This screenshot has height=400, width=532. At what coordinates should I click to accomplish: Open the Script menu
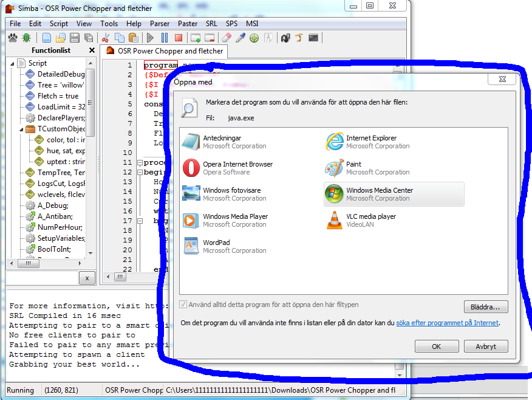(59, 24)
